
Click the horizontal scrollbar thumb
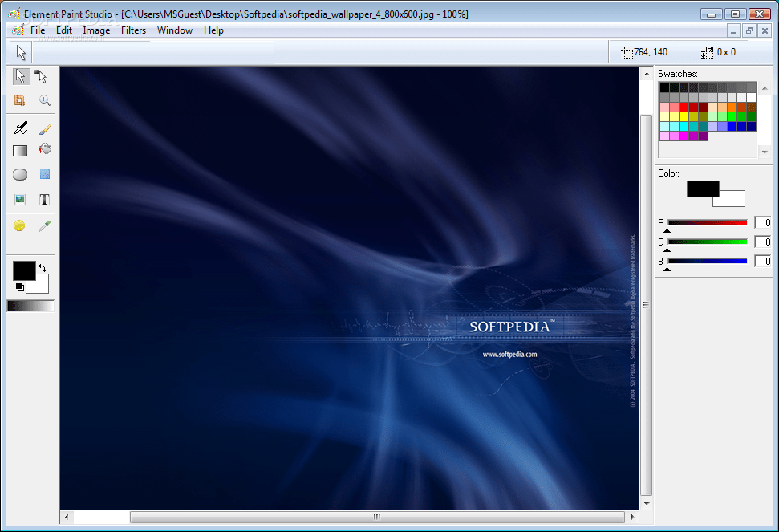pyautogui.click(x=377, y=517)
